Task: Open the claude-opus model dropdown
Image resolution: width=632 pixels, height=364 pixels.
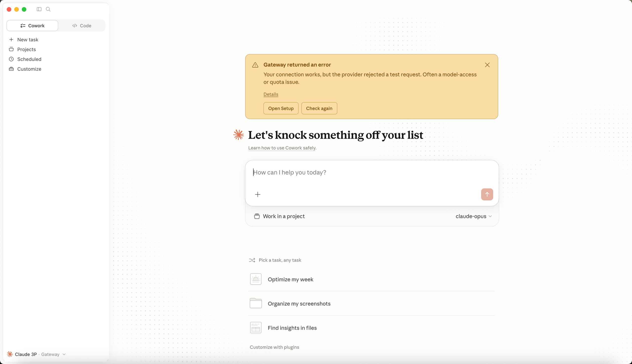Action: coord(474,216)
